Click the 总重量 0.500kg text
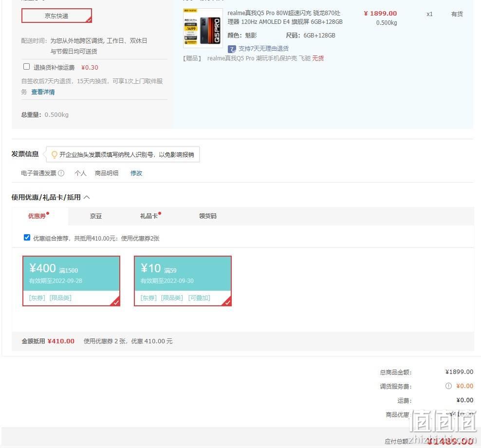Image resolution: width=481 pixels, height=448 pixels. click(x=45, y=115)
